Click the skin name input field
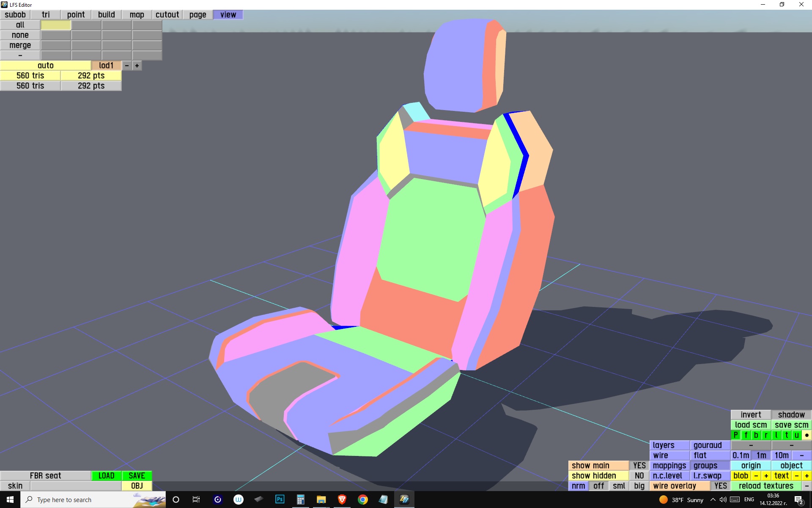This screenshot has height=508, width=812. (x=76, y=486)
